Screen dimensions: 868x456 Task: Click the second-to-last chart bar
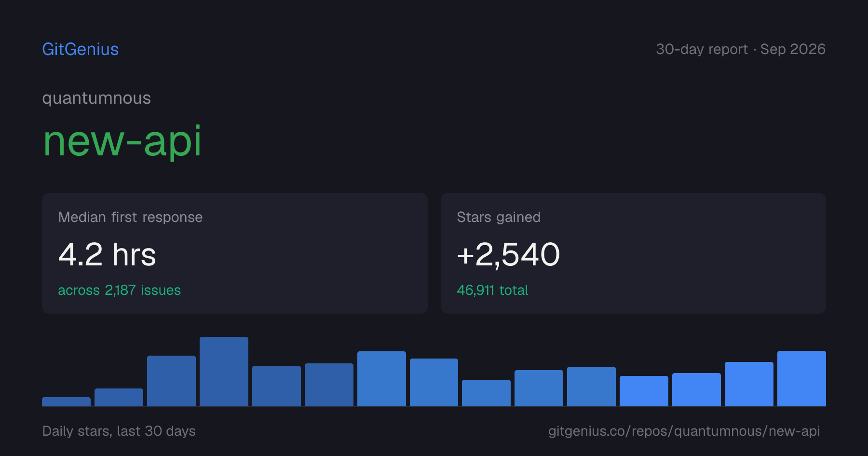pos(749,384)
